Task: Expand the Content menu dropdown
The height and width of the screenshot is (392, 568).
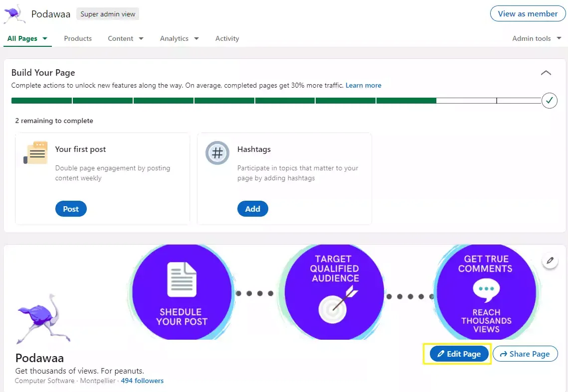Action: pyautogui.click(x=126, y=38)
